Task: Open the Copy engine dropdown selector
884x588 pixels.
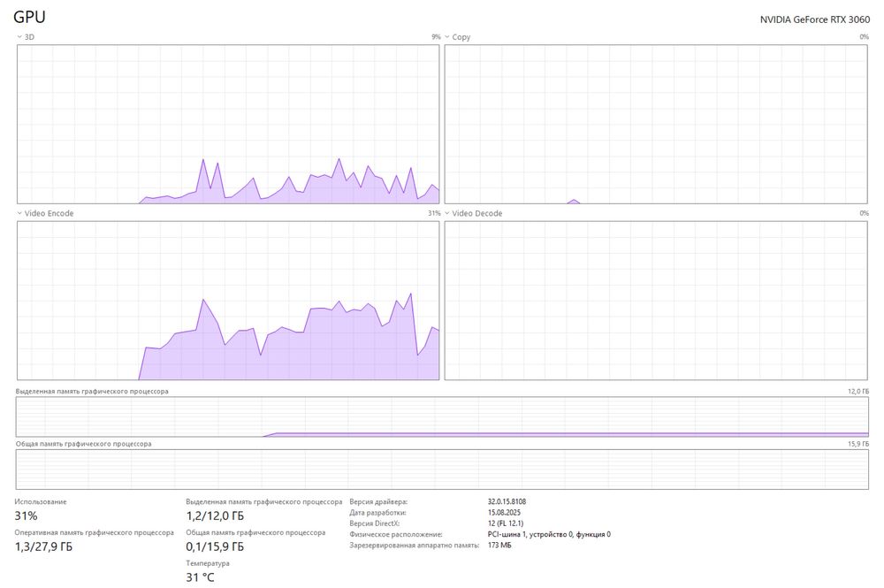Action: pos(457,37)
